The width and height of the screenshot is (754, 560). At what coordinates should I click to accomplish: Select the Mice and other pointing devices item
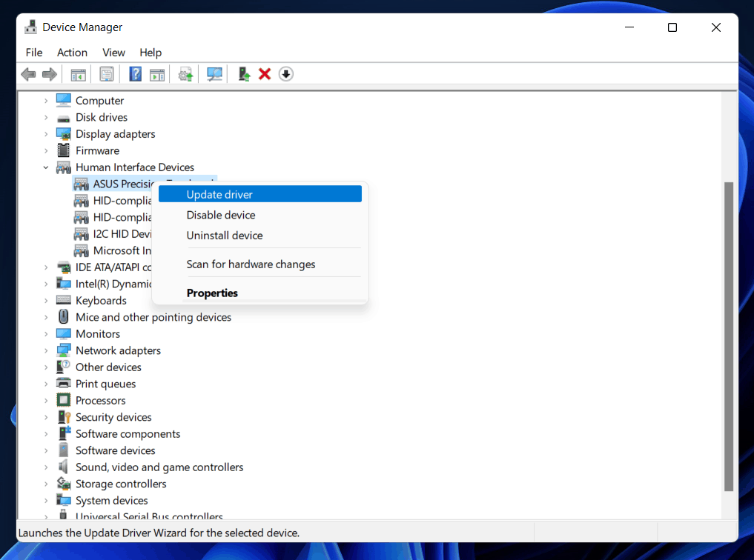[x=153, y=317]
